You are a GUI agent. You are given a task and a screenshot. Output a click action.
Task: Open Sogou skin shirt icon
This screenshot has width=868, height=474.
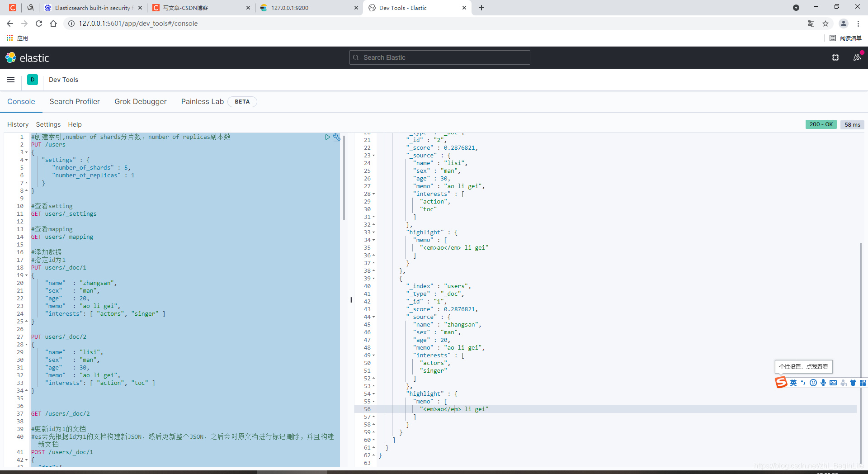(853, 383)
